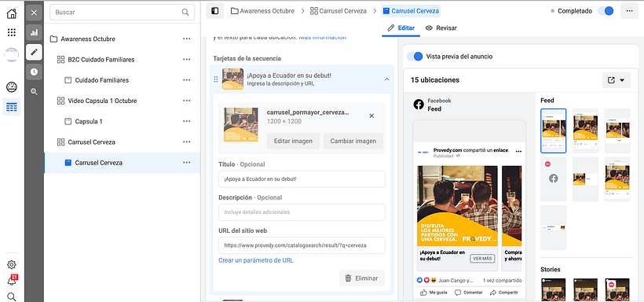This screenshot has width=644, height=302.
Task: Click the Eliminar button
Action: coord(362,278)
